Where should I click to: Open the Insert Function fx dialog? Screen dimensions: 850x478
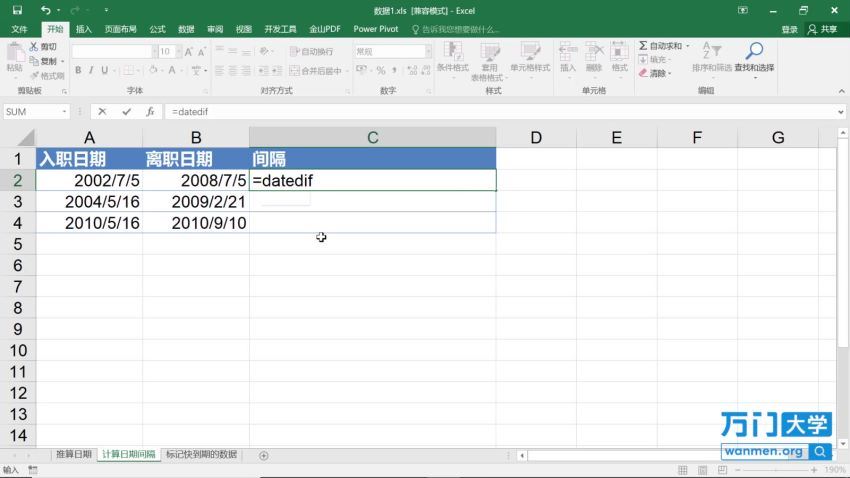150,112
